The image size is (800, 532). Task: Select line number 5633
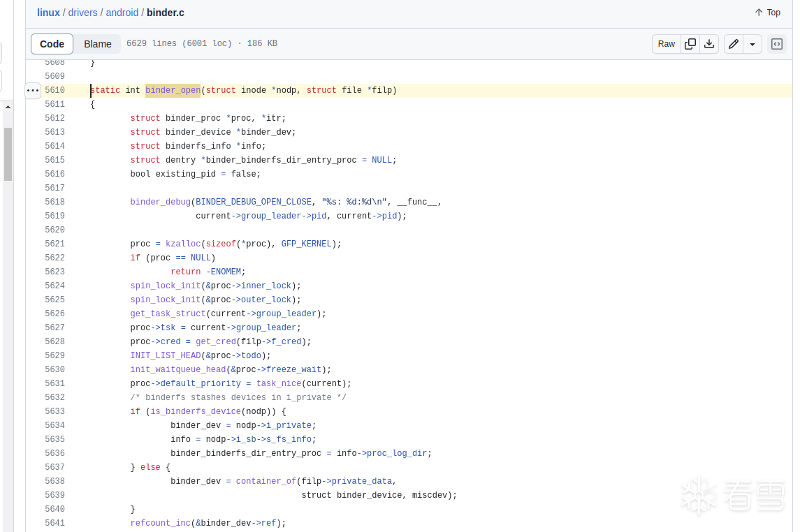[x=54, y=412]
